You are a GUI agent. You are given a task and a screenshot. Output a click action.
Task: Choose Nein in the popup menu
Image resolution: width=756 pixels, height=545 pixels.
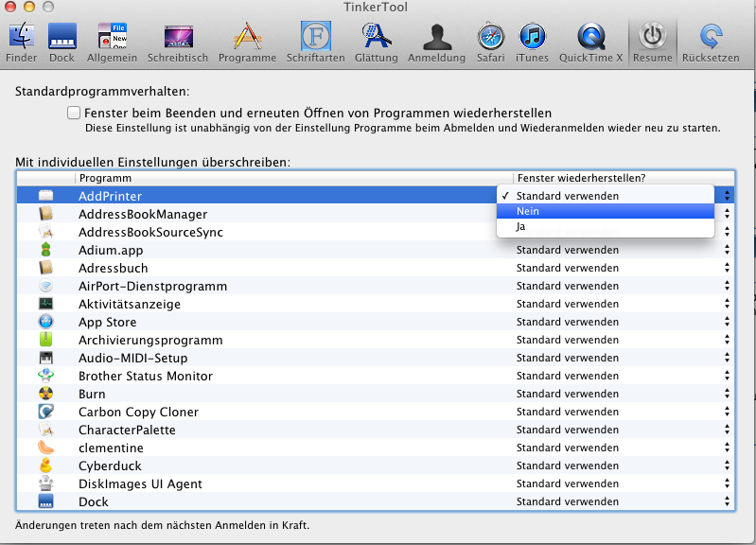tap(606, 211)
